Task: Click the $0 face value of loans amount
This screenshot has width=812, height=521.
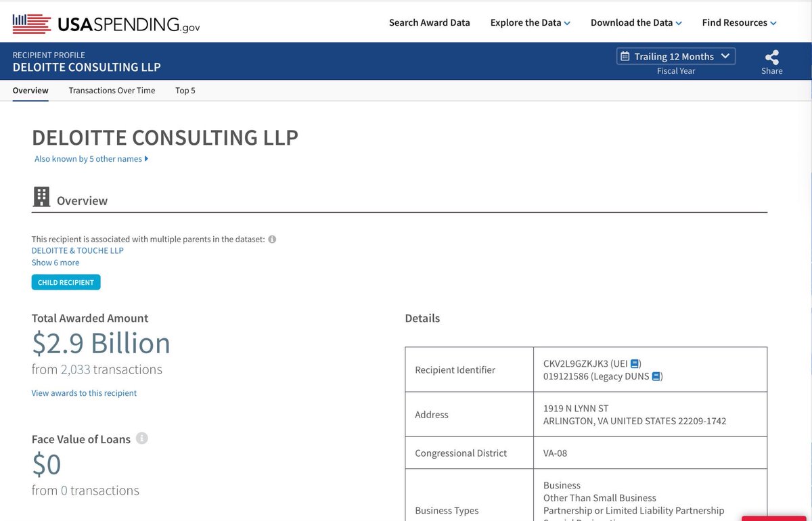Action: click(47, 464)
